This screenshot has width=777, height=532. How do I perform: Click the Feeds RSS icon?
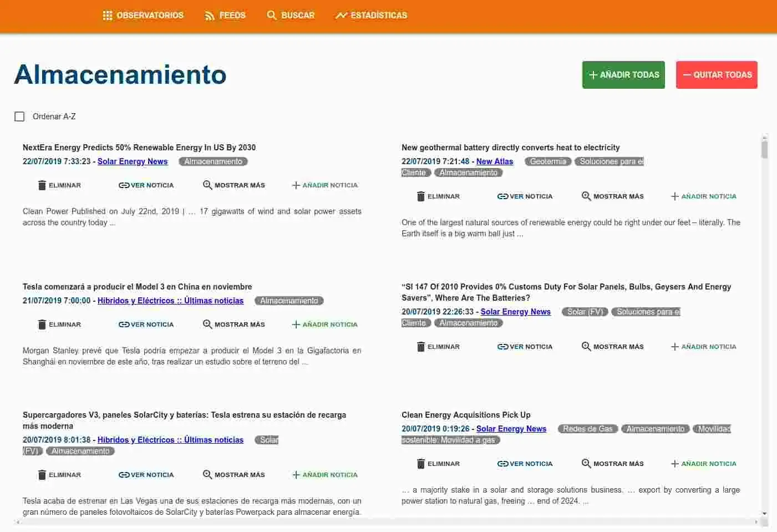coord(210,16)
